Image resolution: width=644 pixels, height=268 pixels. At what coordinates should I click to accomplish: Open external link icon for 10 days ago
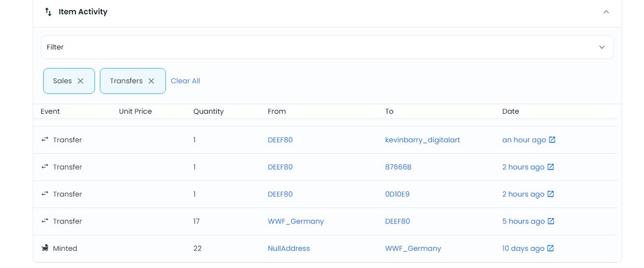(x=550, y=248)
